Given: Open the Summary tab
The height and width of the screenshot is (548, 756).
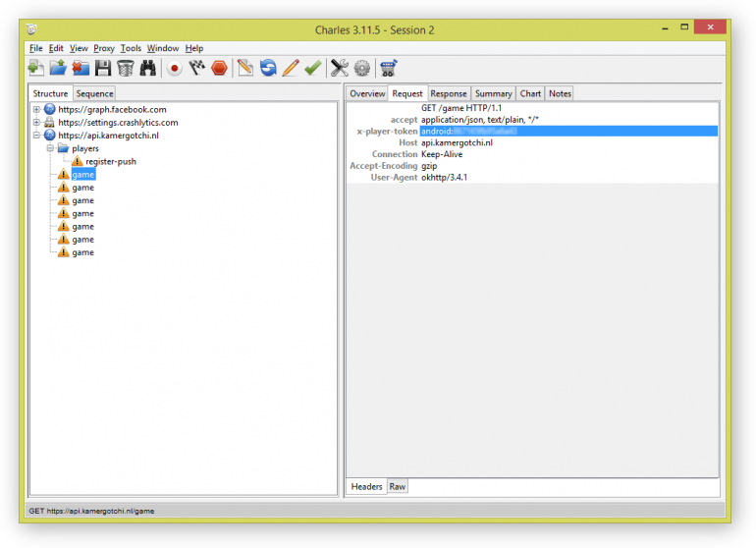Looking at the screenshot, I should coord(493,93).
